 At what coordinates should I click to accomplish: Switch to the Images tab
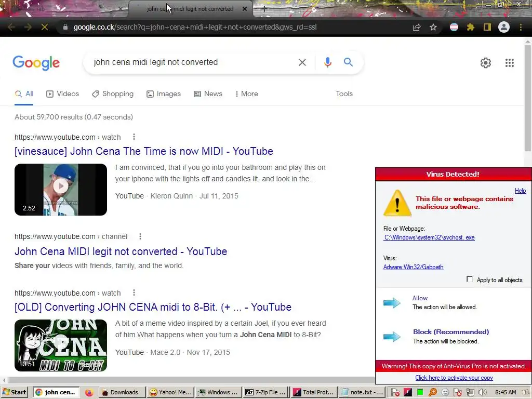click(x=164, y=94)
